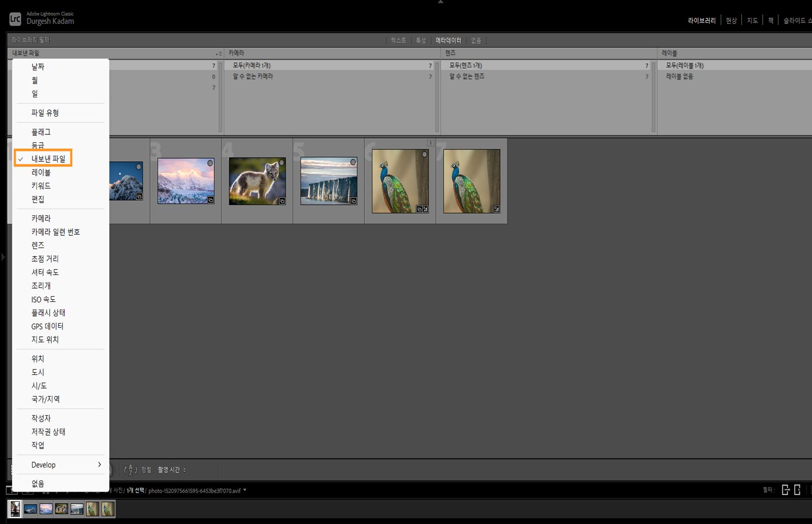Viewport: 812px width, 524px height.
Task: Click 알 수 없는 카메라 row
Action: [x=330, y=77]
